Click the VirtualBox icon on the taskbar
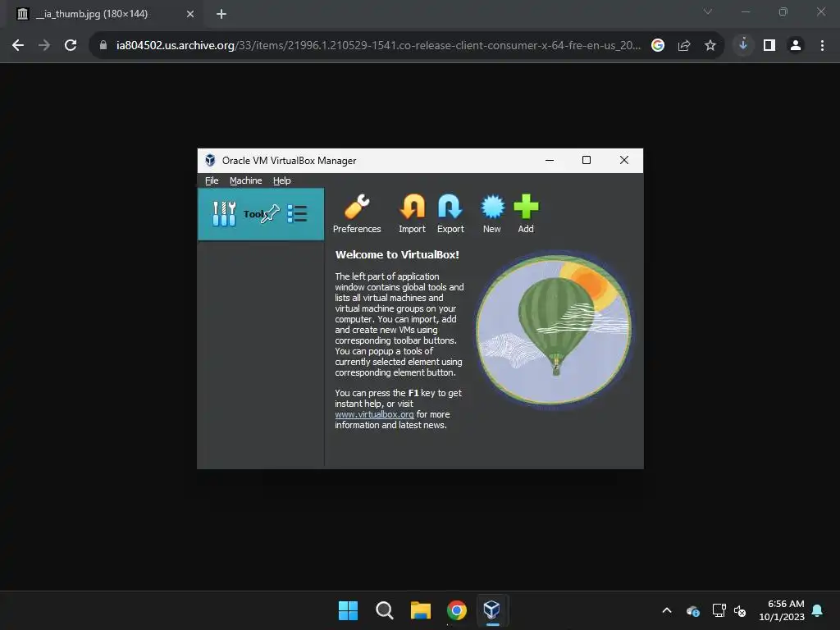This screenshot has height=630, width=840. [x=492, y=610]
